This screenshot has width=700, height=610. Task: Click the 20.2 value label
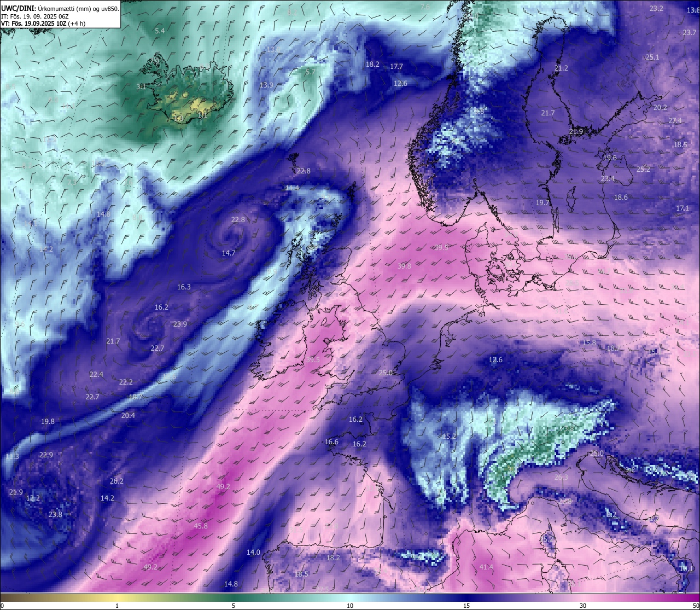pos(660,107)
